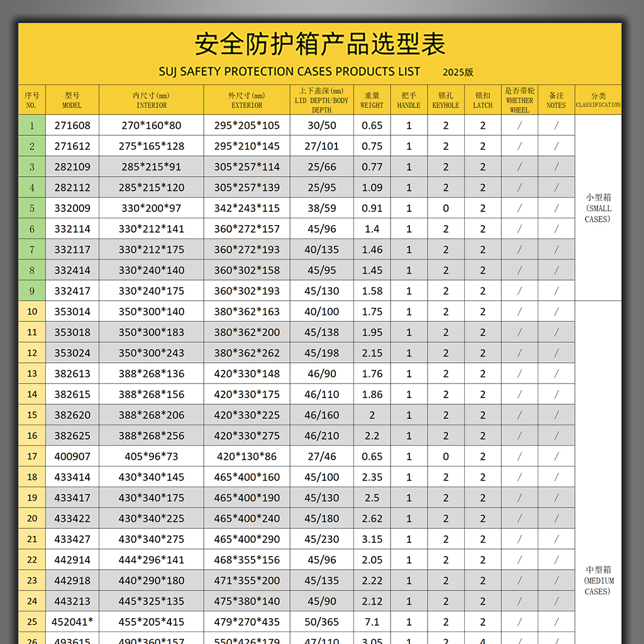Screen dimensions: 644x644
Task: Select sequence number 21 in NO. column
Action: tap(32, 539)
